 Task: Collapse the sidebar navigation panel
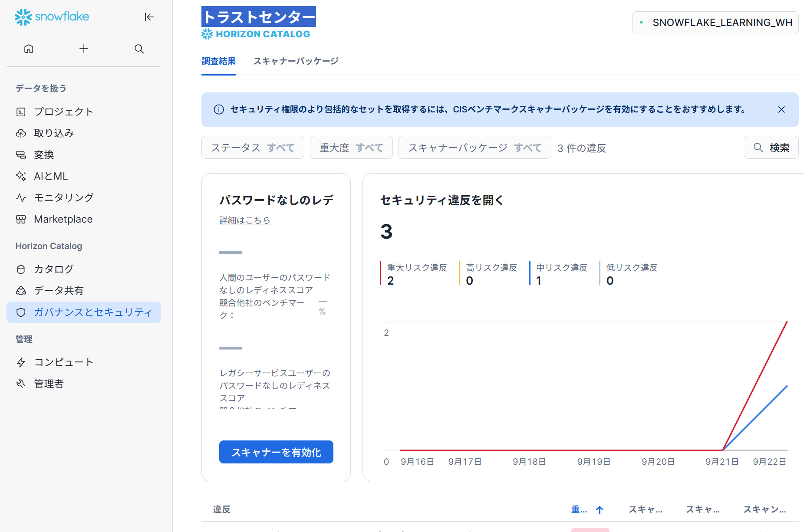149,17
